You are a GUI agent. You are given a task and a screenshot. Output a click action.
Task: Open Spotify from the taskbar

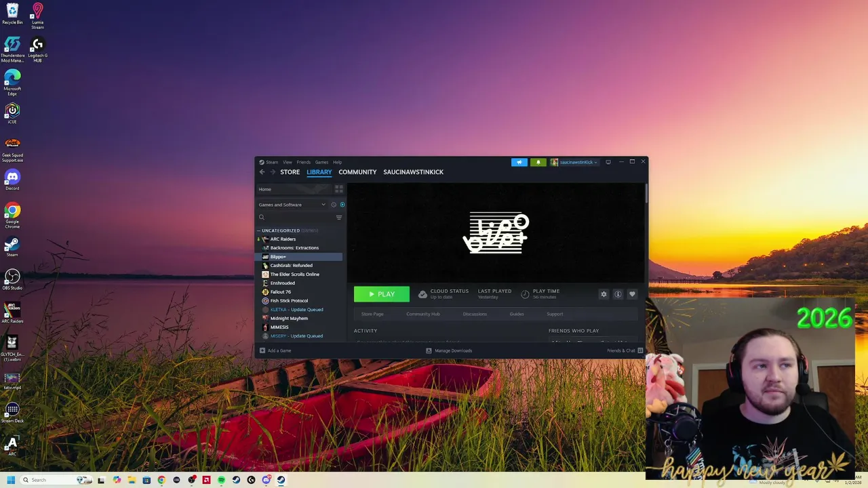pyautogui.click(x=221, y=480)
